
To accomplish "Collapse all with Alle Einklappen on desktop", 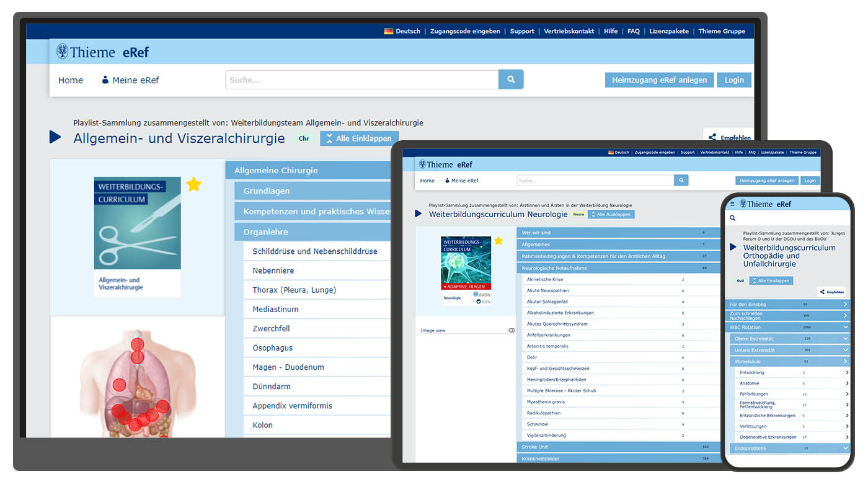I will [360, 138].
